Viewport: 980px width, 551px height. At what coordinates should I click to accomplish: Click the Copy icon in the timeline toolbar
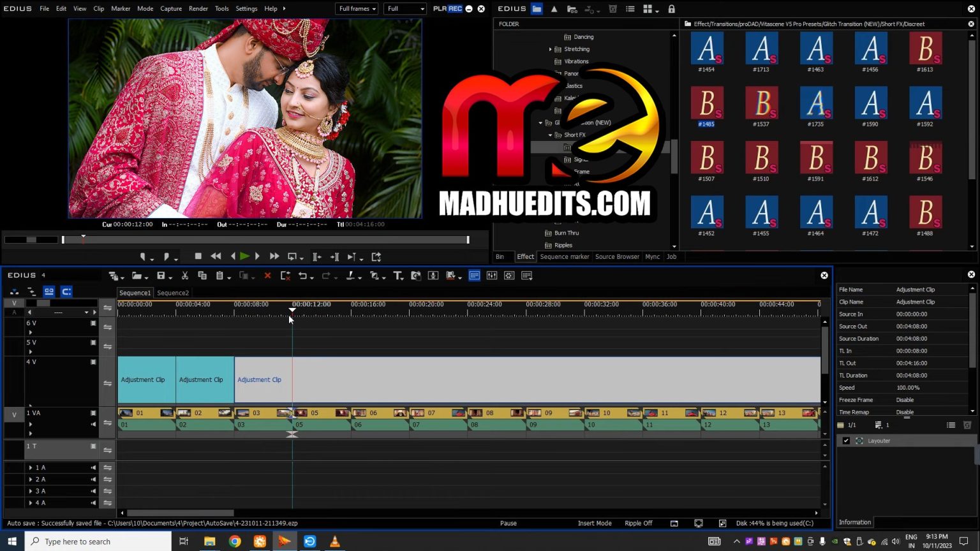[203, 275]
